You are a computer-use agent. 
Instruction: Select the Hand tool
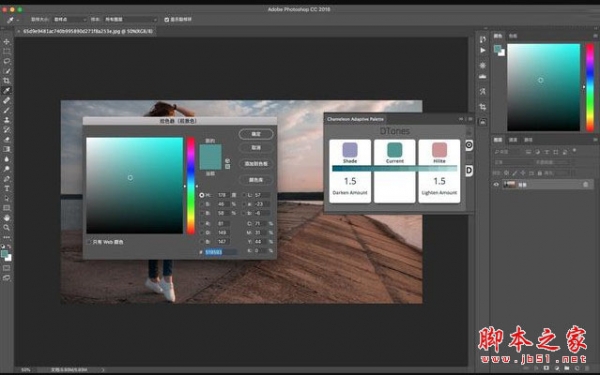coord(7,218)
